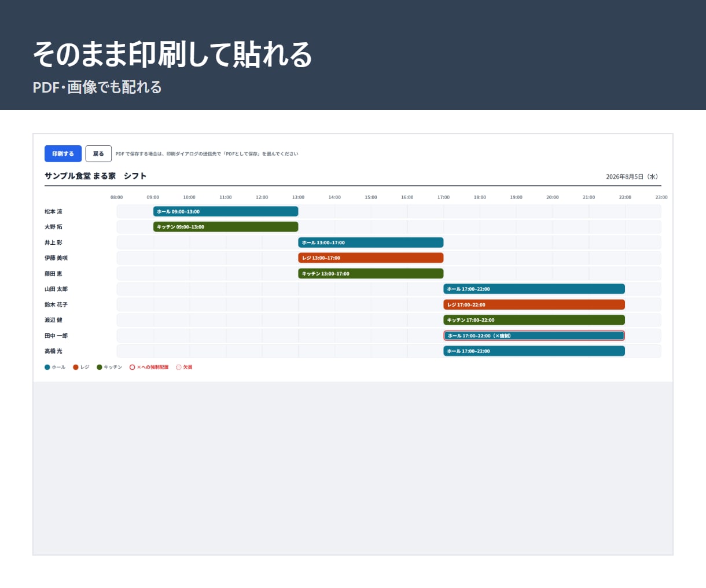
Task: Select 伊藤 美咲's レジ 13:00–17:00 shift bar
Action: pyautogui.click(x=371, y=258)
